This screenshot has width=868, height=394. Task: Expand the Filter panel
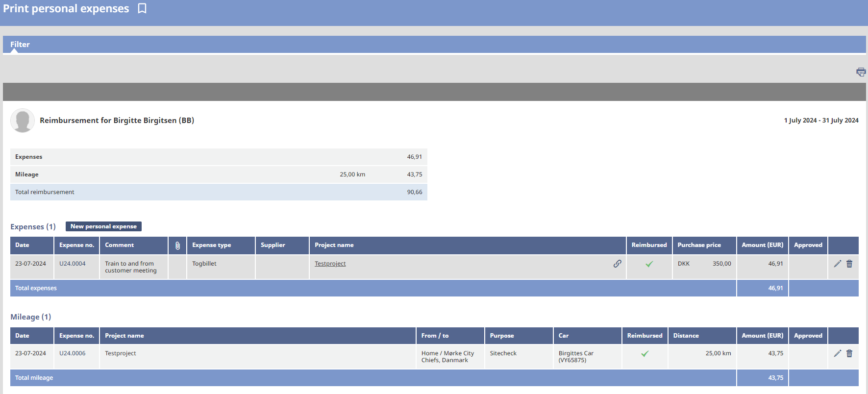coord(20,45)
